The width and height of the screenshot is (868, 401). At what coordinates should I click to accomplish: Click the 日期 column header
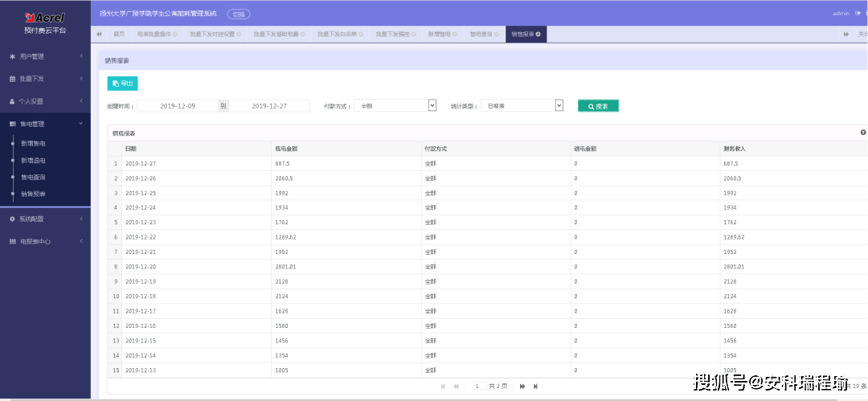pyautogui.click(x=197, y=149)
